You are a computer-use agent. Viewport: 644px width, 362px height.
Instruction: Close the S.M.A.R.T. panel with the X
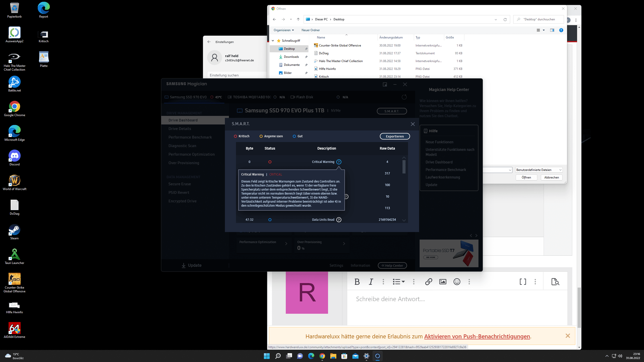coord(413,124)
